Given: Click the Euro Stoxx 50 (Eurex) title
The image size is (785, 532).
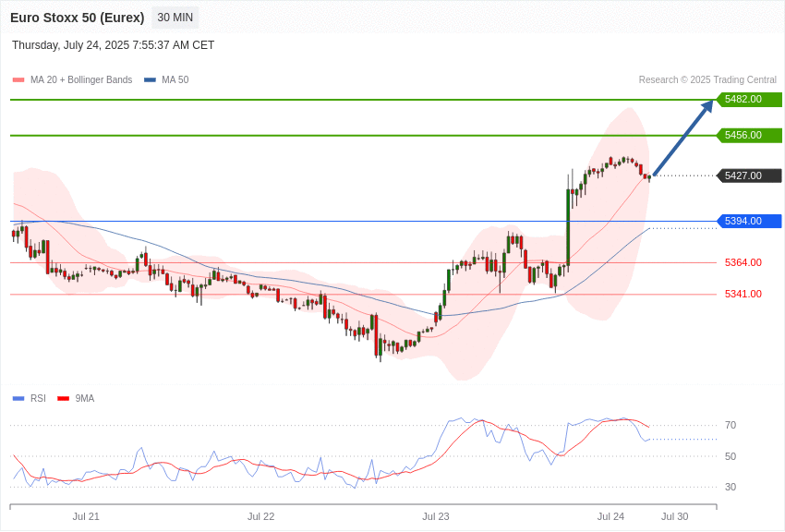Looking at the screenshot, I should click(77, 18).
